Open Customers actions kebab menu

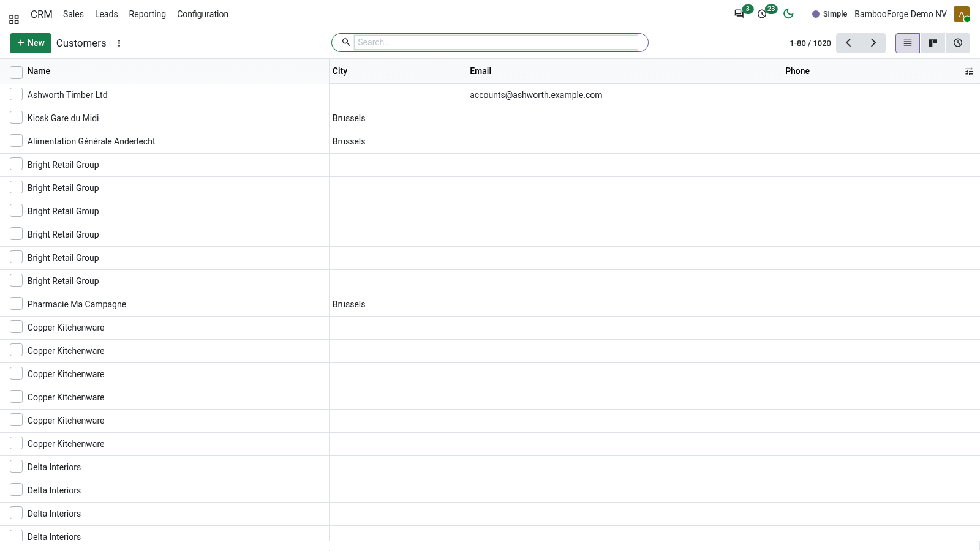pyautogui.click(x=119, y=43)
